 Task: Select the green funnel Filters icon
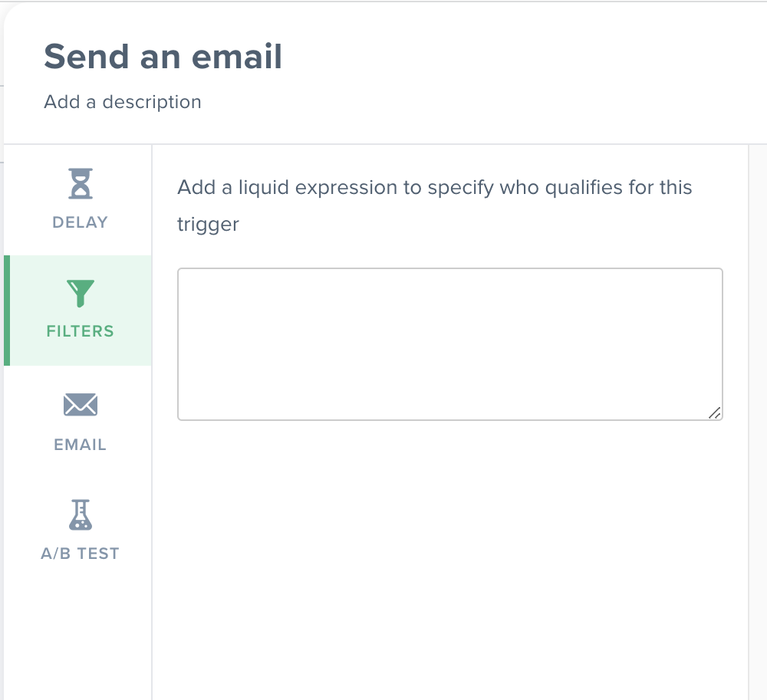pos(81,294)
